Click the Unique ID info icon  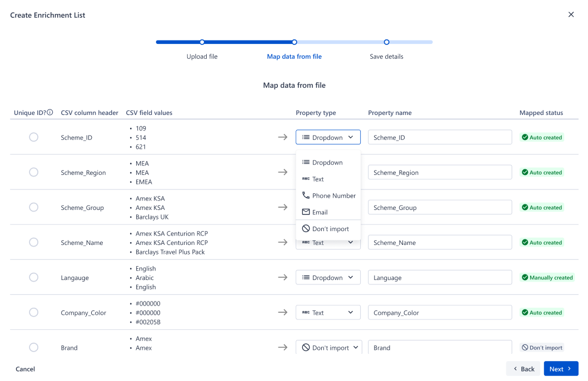[x=50, y=112]
